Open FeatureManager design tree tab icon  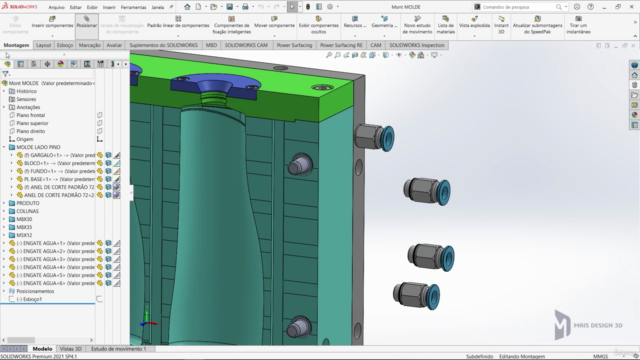7,64
